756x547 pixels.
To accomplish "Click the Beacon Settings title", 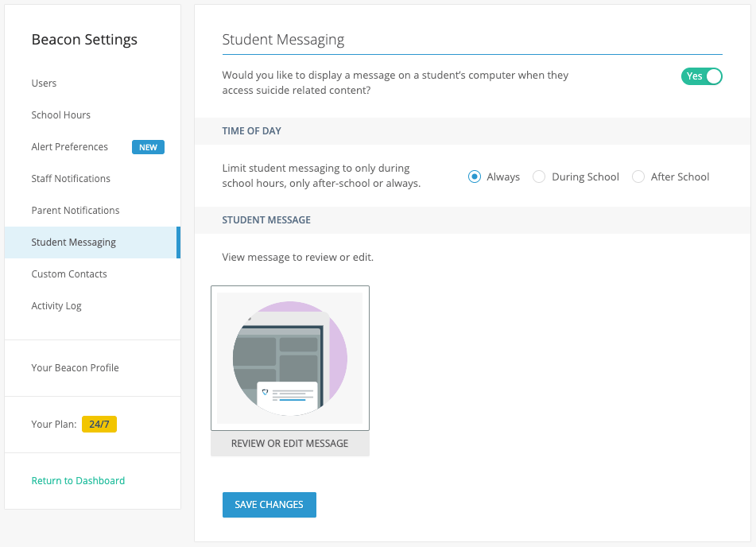I will point(84,40).
